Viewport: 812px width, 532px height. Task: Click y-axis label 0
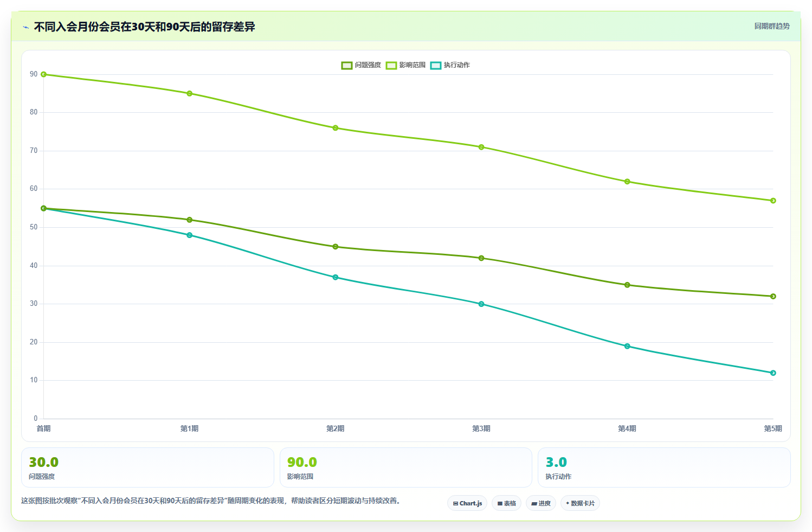36,419
